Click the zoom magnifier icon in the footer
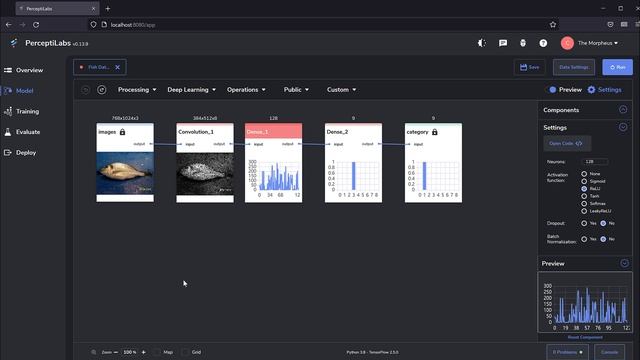The image size is (640, 360). pos(94,352)
